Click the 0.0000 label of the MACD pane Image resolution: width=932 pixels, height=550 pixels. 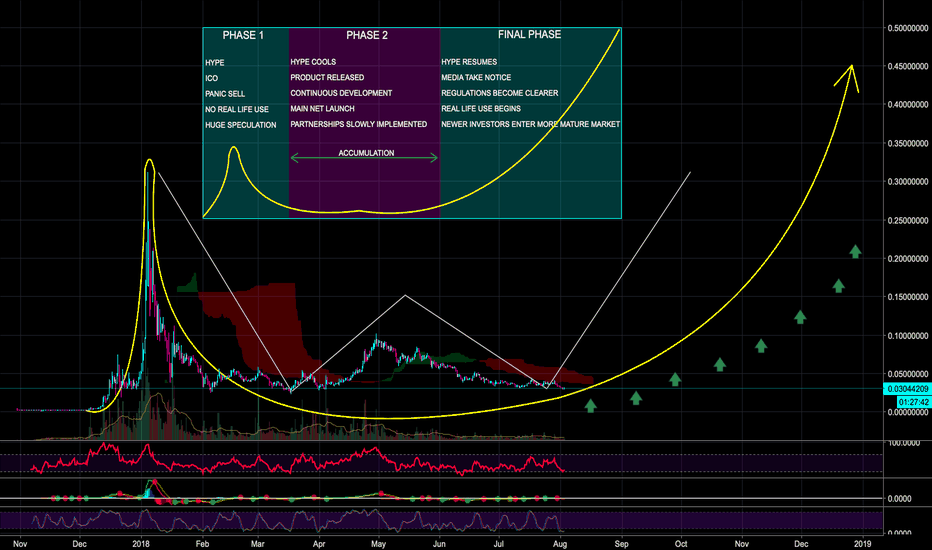(899, 498)
